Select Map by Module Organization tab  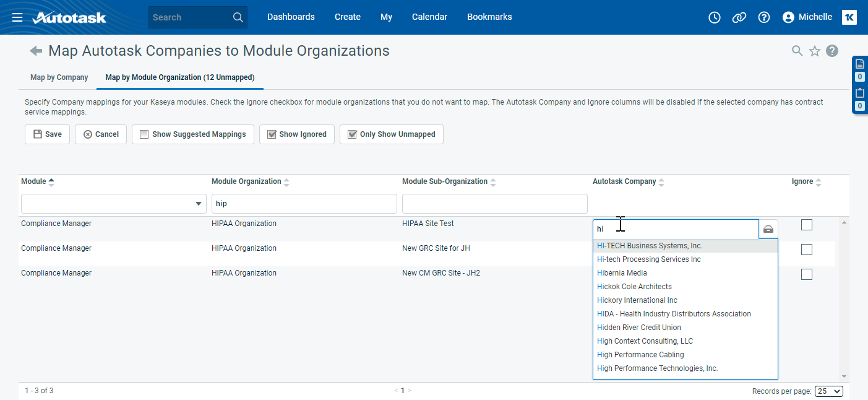(180, 77)
